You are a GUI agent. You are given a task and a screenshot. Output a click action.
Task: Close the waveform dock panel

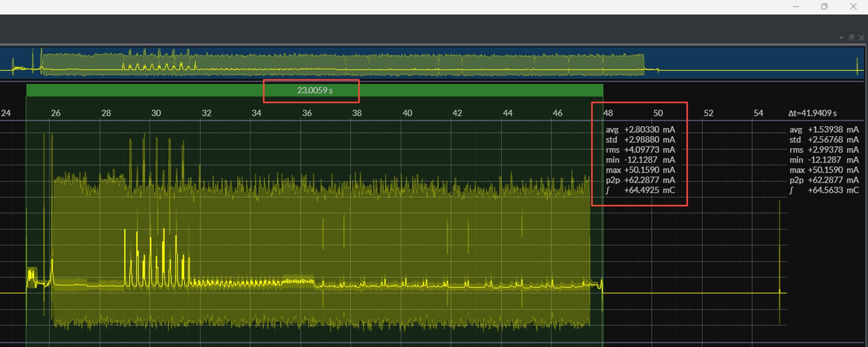(x=862, y=38)
